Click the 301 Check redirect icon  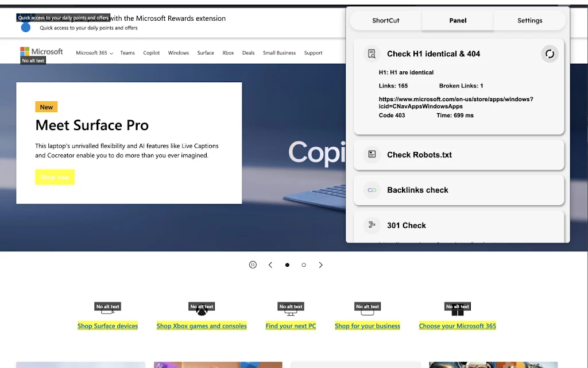[372, 225]
